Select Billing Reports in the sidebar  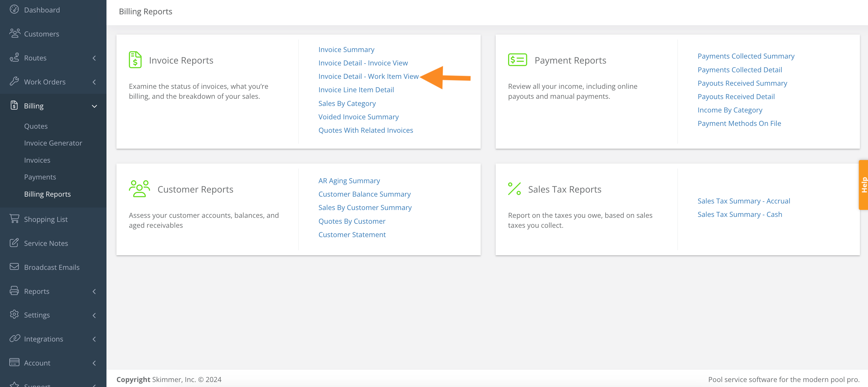(x=47, y=194)
